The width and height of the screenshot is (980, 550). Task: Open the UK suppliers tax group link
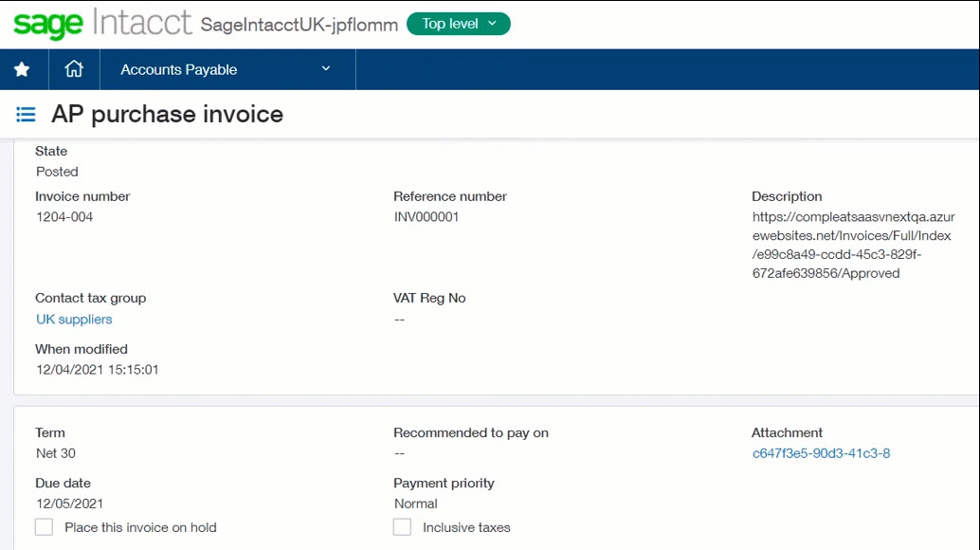[74, 320]
